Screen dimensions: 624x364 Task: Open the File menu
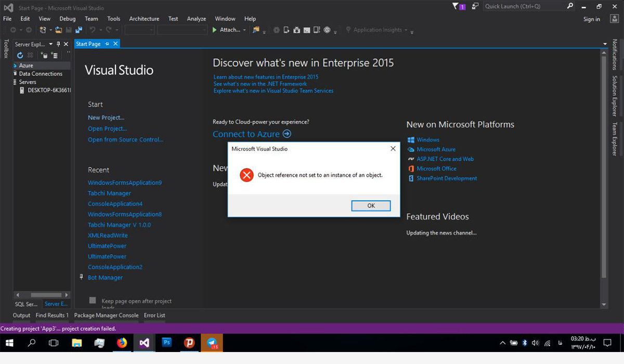[7, 19]
